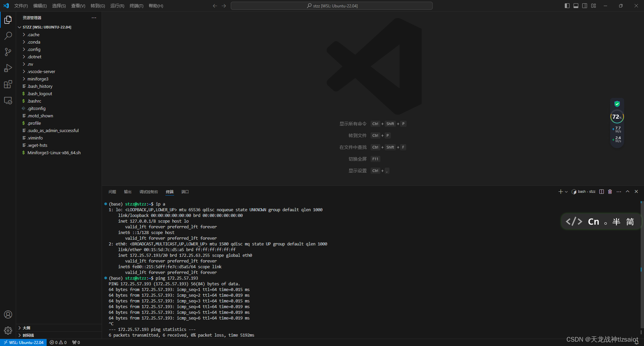Select the 终端 panel tab
The height and width of the screenshot is (346, 644).
pyautogui.click(x=170, y=192)
